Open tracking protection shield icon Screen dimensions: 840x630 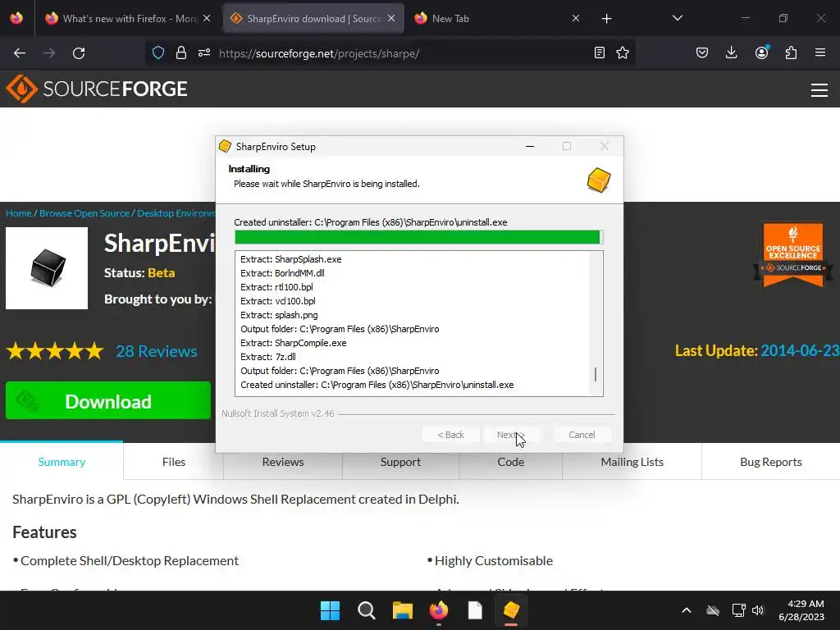[158, 52]
